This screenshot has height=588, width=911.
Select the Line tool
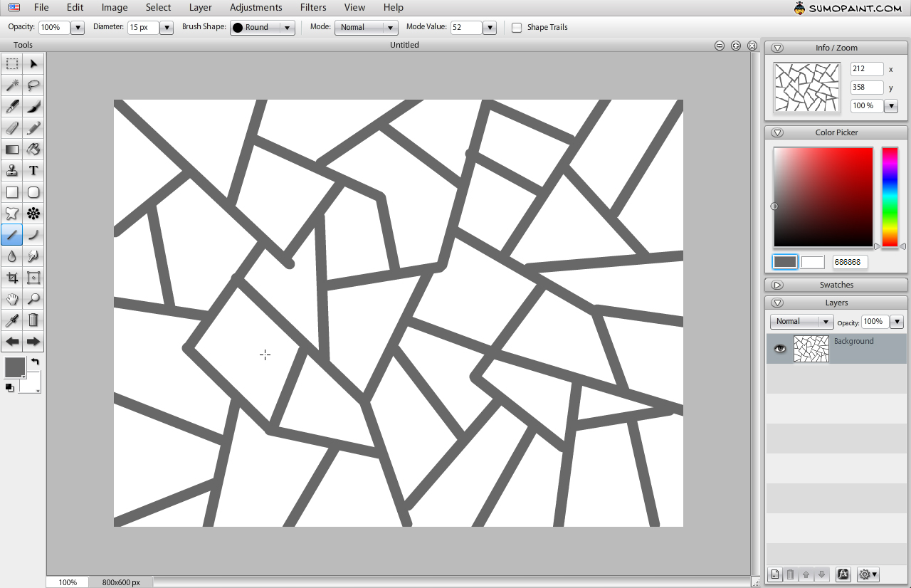[12, 235]
